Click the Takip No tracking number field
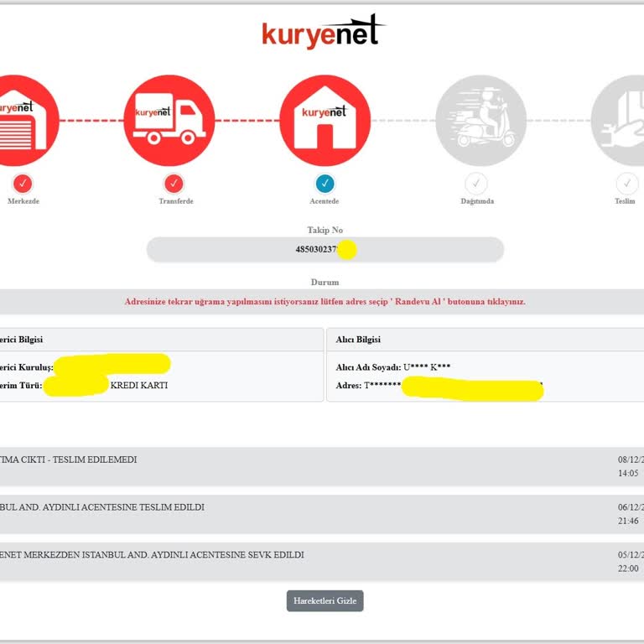The width and height of the screenshot is (644, 644). (x=325, y=249)
